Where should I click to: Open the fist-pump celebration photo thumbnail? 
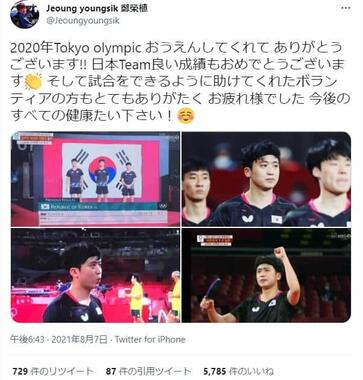(266, 275)
